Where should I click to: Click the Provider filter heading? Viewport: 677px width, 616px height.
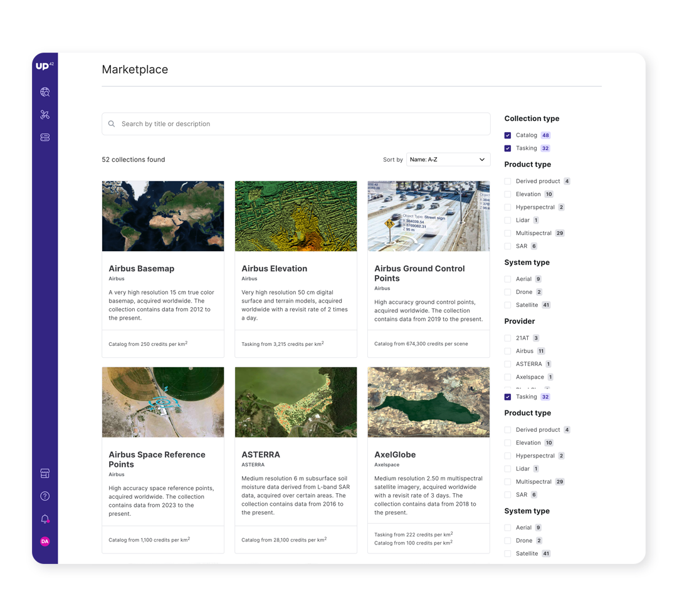520,321
